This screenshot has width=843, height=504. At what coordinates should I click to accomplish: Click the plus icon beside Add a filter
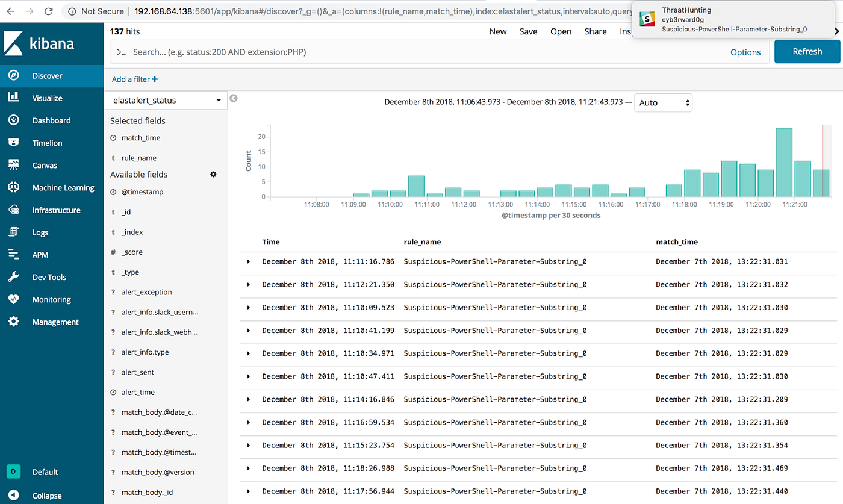155,79
